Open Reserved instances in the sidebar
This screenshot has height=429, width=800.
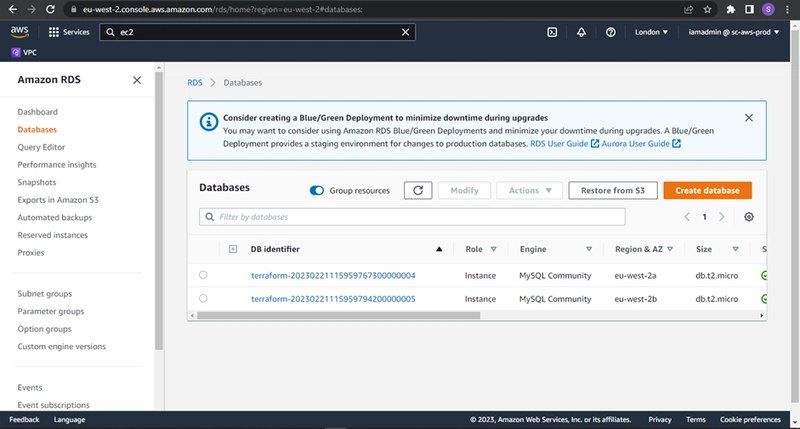click(x=53, y=235)
